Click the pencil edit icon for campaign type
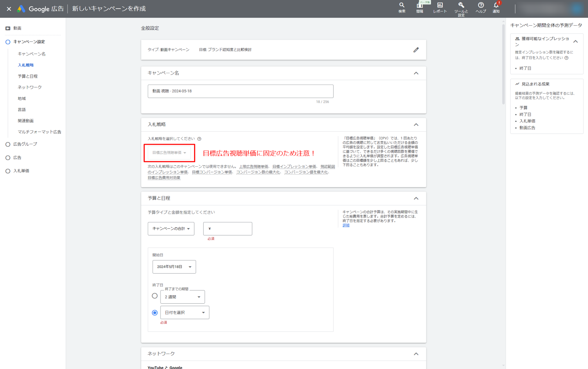 (x=416, y=50)
